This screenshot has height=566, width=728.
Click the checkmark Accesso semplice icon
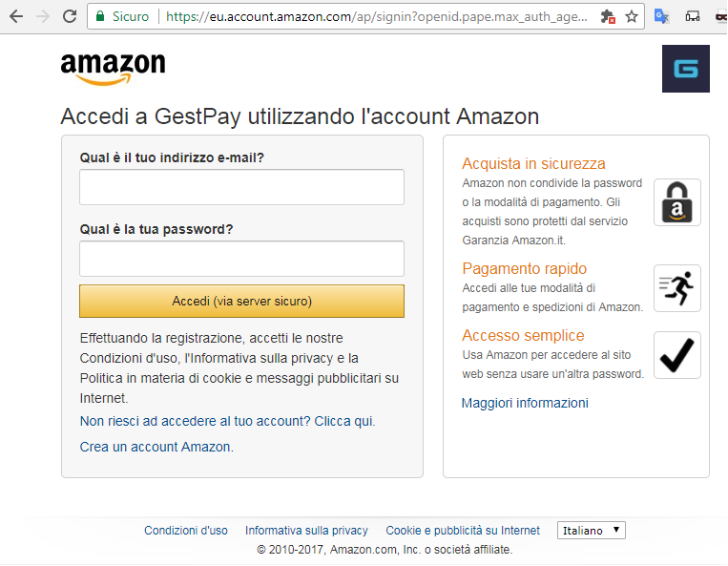(x=677, y=355)
